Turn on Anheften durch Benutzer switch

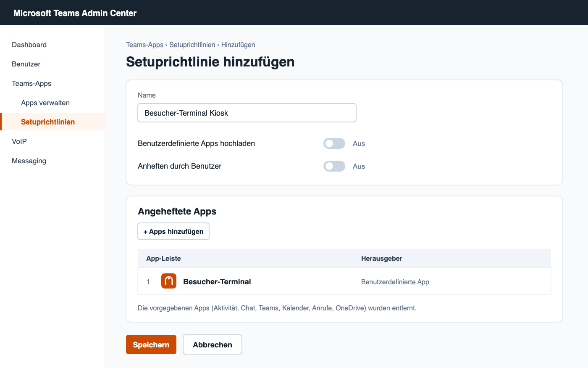tap(334, 166)
